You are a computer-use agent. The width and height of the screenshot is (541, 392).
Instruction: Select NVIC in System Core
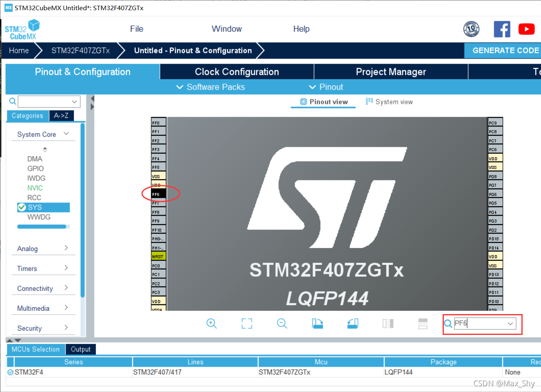coord(35,188)
